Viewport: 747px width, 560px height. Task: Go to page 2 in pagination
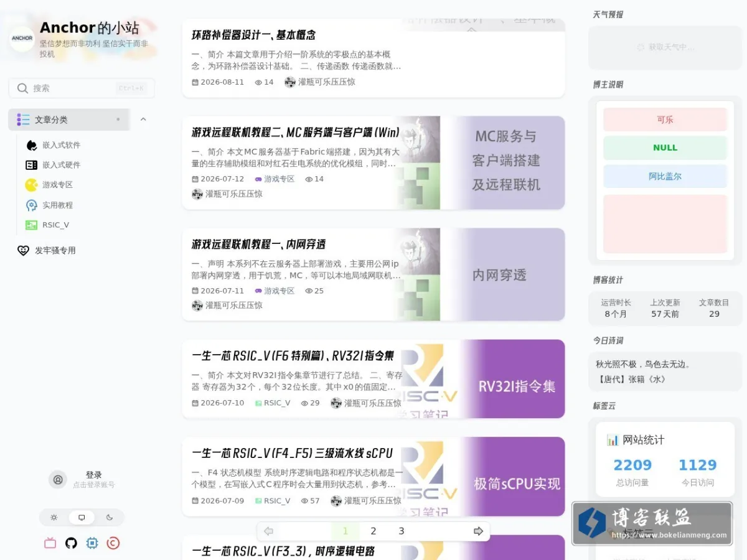click(374, 531)
